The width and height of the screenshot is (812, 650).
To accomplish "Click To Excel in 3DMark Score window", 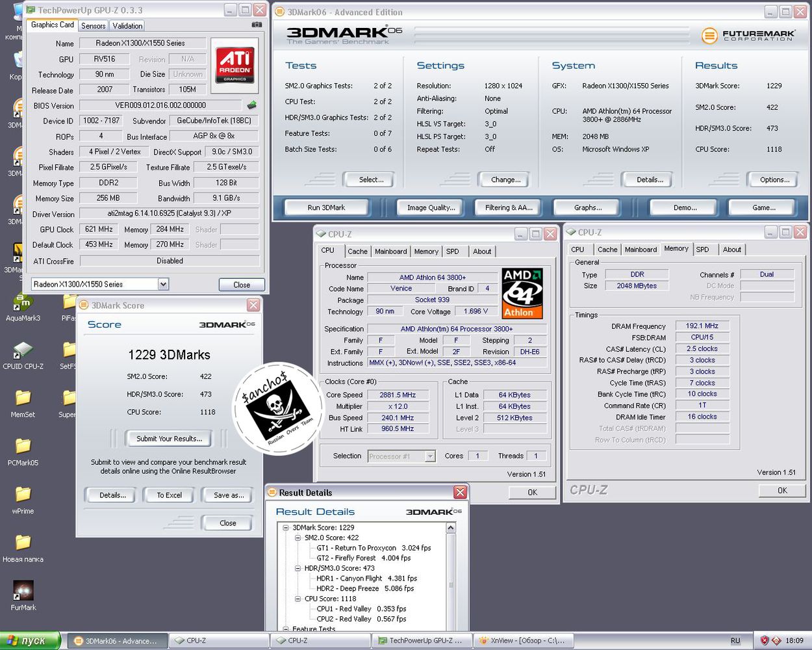I will (169, 495).
